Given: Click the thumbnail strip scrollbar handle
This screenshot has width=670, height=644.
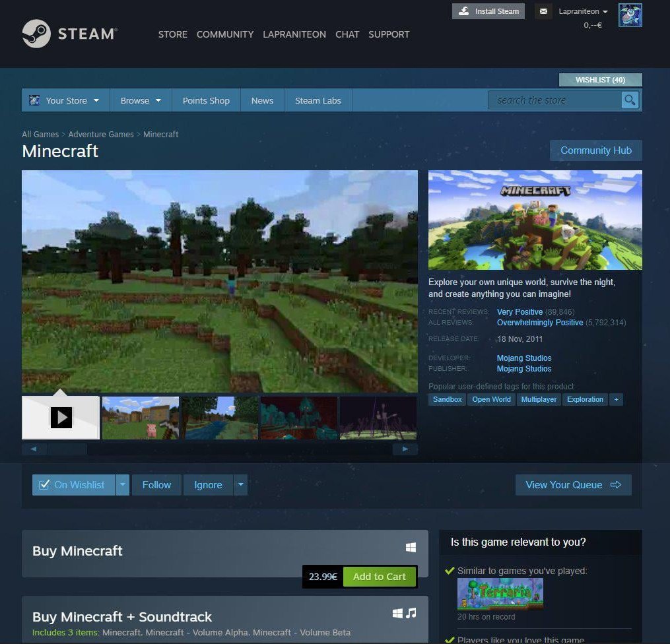Looking at the screenshot, I should pyautogui.click(x=67, y=449).
